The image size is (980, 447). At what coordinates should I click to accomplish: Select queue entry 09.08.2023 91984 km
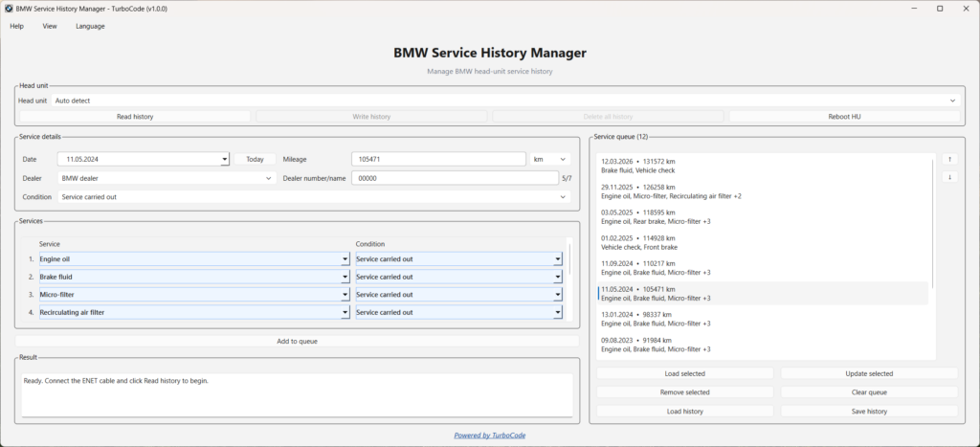(x=762, y=346)
